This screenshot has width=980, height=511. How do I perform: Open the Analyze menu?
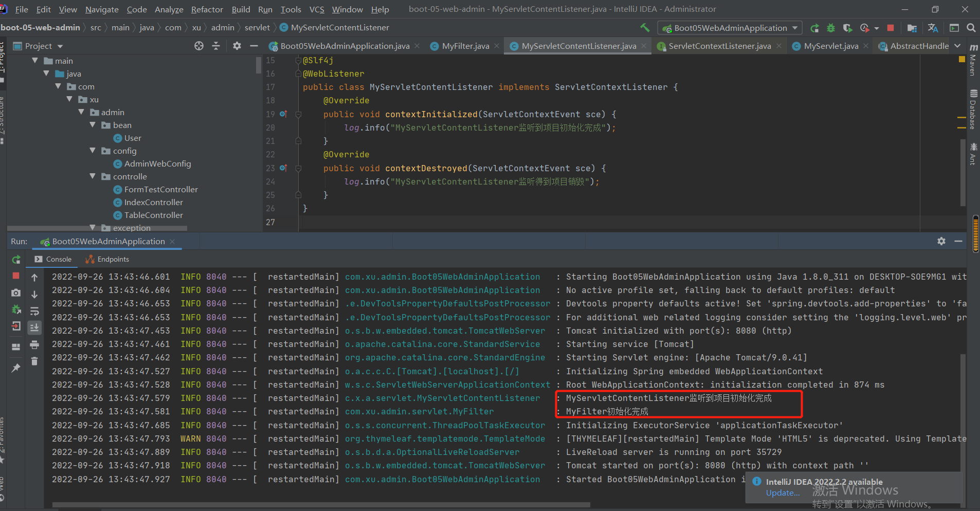[x=169, y=9]
